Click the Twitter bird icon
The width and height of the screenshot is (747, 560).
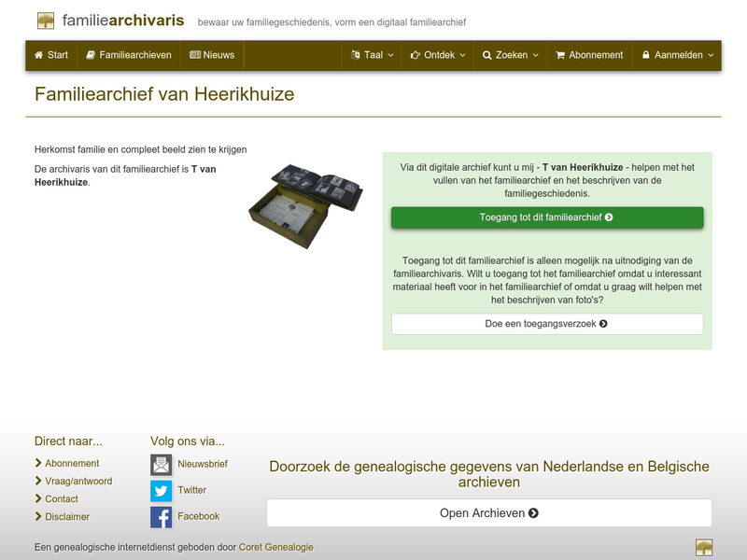[162, 489]
